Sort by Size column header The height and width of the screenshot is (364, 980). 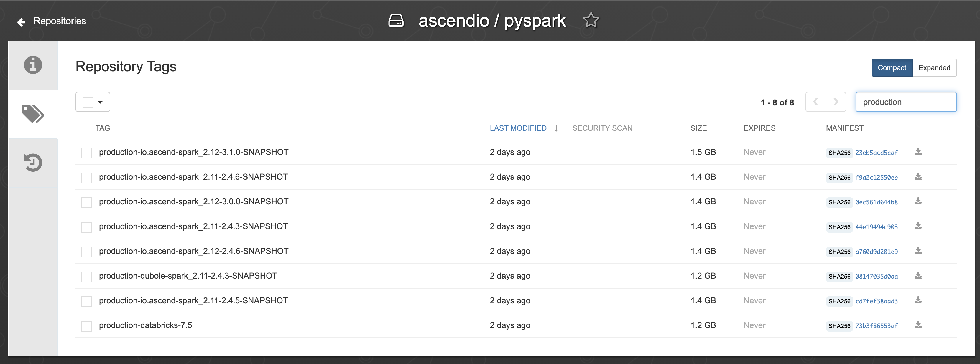(x=698, y=128)
